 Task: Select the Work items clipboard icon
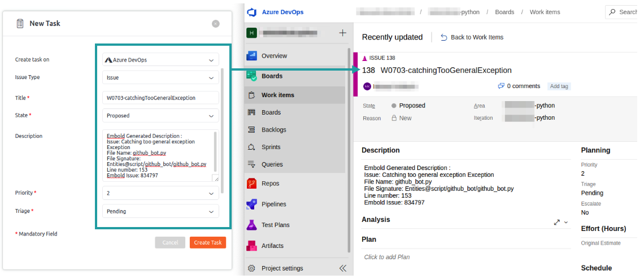(x=252, y=95)
